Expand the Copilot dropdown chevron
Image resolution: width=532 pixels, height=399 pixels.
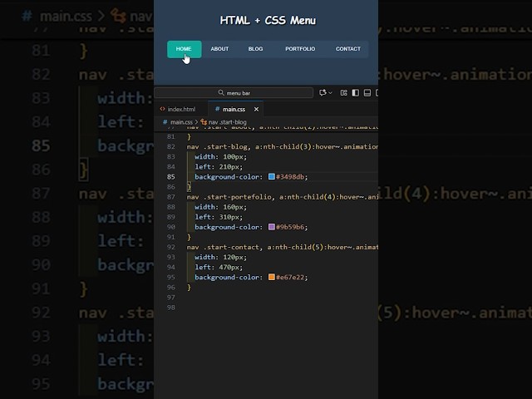click(331, 92)
